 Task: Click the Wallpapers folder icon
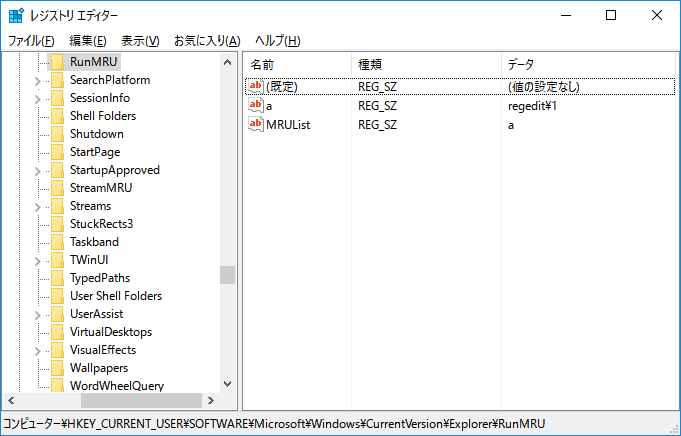tap(57, 368)
